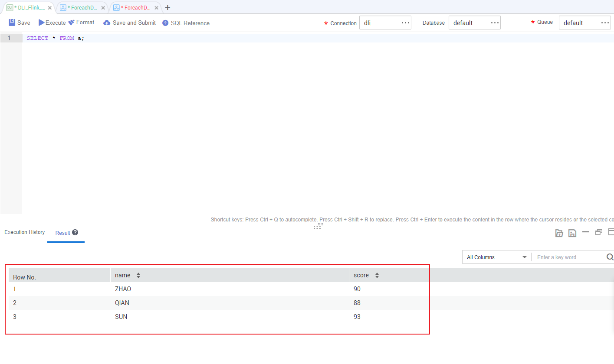Click the Save floppy disk icon in toolbar

[x=12, y=23]
